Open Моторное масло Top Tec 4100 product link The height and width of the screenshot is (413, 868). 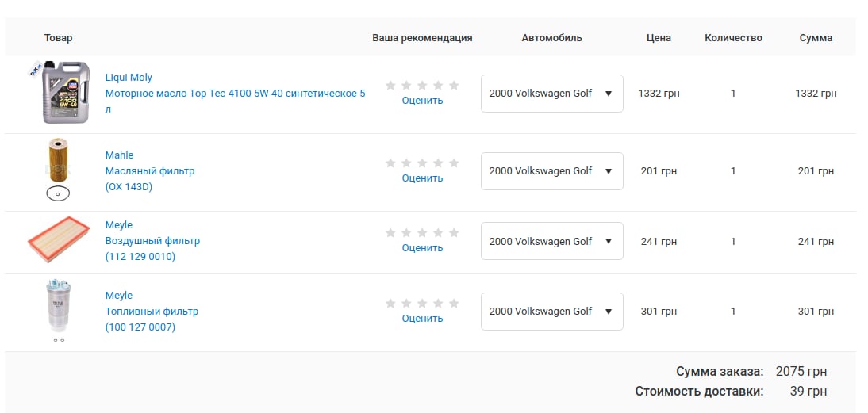(236, 101)
